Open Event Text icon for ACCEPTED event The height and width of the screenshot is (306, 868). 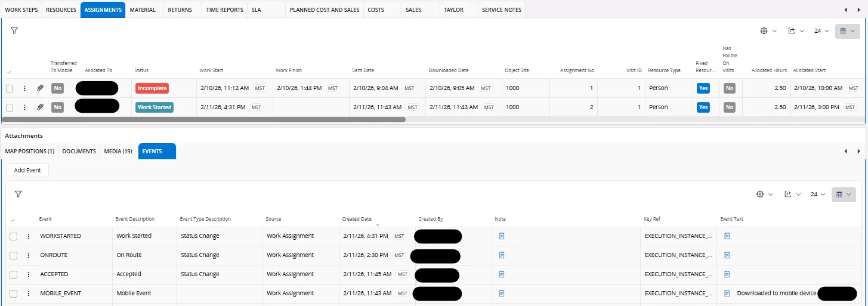pyautogui.click(x=727, y=274)
